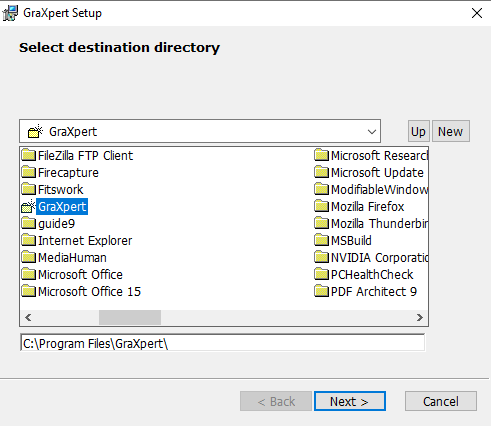491x426 pixels.
Task: Select the Fitswork folder entry
Action: tap(52, 189)
